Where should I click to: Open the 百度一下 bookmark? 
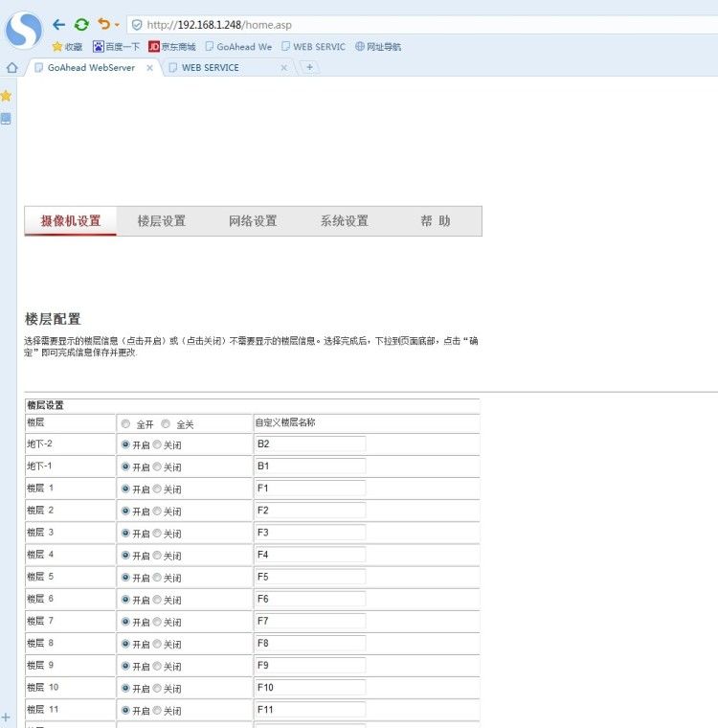coord(116,46)
